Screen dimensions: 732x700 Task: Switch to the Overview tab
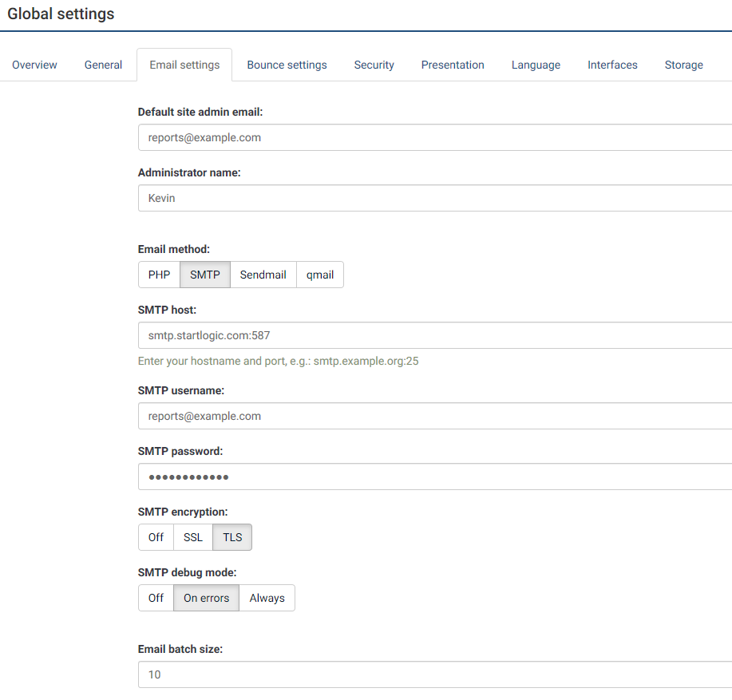[34, 65]
